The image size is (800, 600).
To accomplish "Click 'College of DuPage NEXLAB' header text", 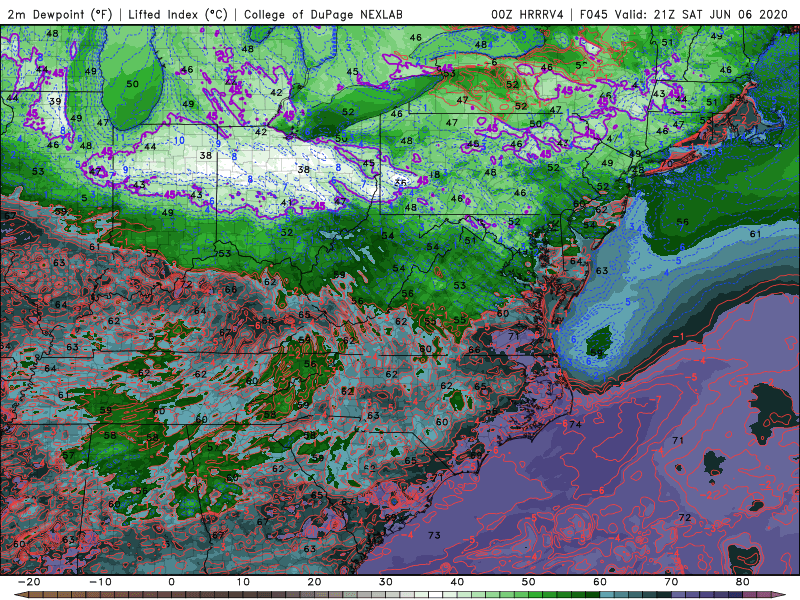I will (x=323, y=14).
